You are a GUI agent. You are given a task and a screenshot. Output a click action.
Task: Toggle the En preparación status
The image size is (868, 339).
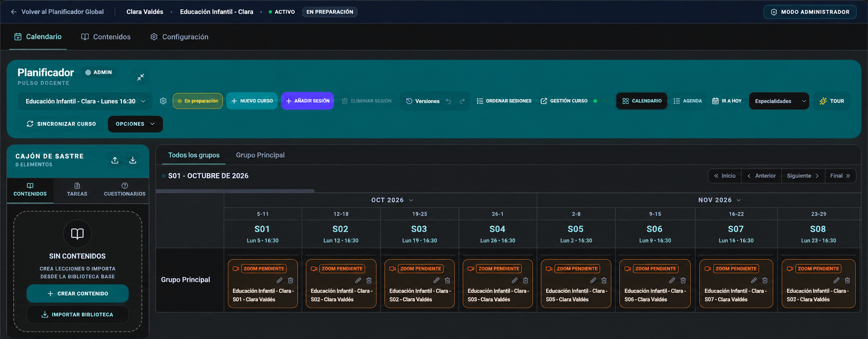(x=198, y=101)
